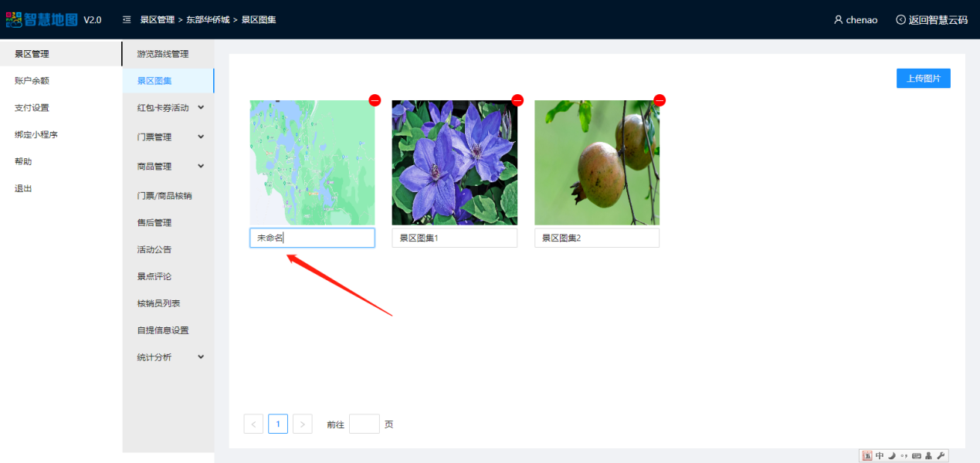
Task: Open IME wrench settings icon
Action: (941, 456)
